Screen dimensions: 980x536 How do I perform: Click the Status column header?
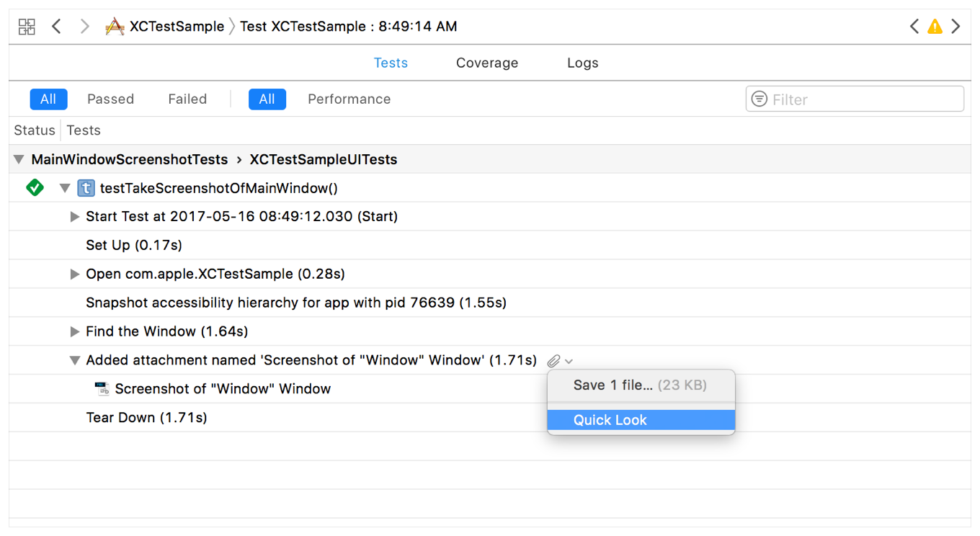click(35, 130)
